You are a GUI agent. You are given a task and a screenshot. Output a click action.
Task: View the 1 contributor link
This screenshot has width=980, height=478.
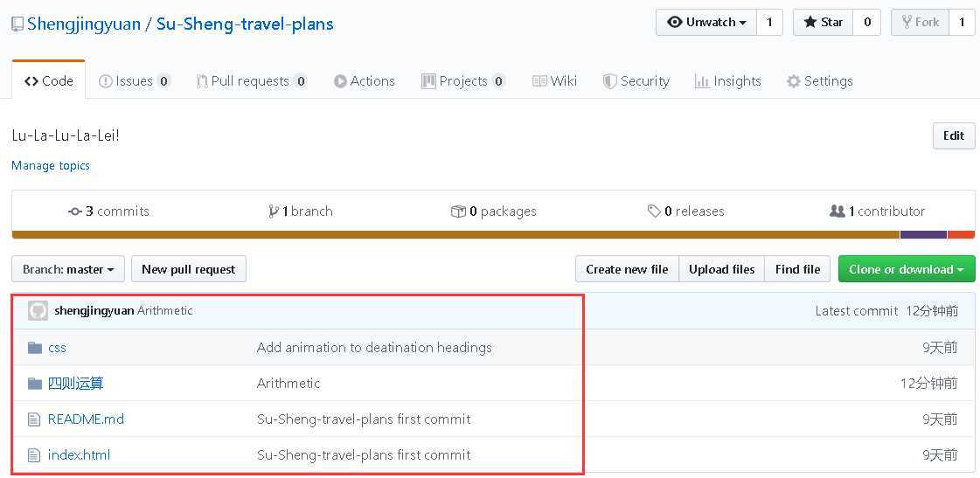(877, 211)
